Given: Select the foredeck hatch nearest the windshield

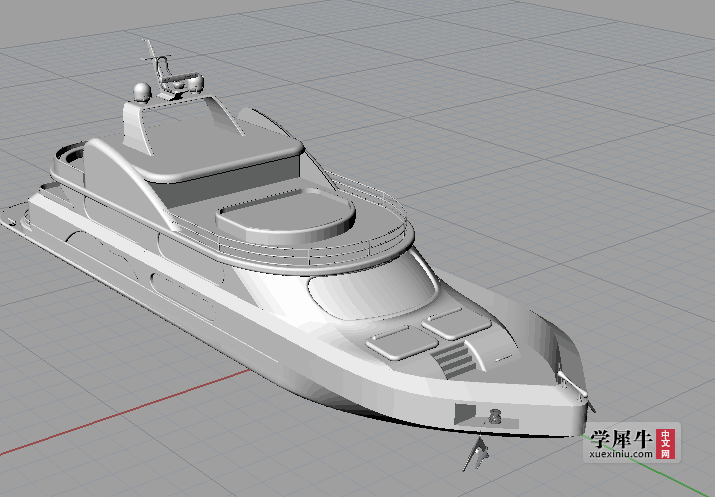Looking at the screenshot, I should [456, 323].
